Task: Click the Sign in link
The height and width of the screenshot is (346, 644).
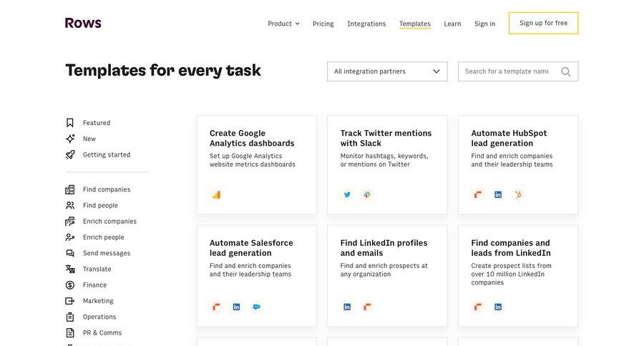Action: point(484,24)
